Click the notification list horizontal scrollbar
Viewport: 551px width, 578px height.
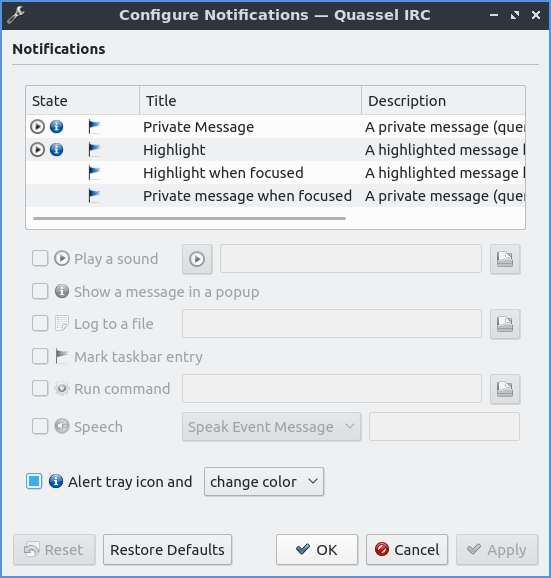pyautogui.click(x=189, y=218)
